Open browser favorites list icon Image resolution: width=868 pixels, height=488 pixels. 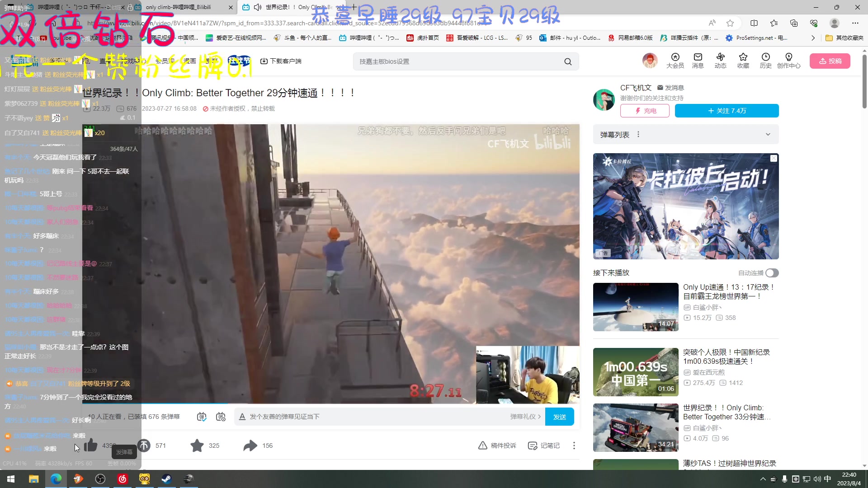coord(774,23)
